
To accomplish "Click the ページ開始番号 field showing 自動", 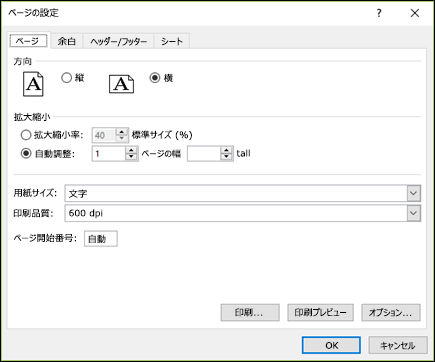I will click(x=101, y=239).
